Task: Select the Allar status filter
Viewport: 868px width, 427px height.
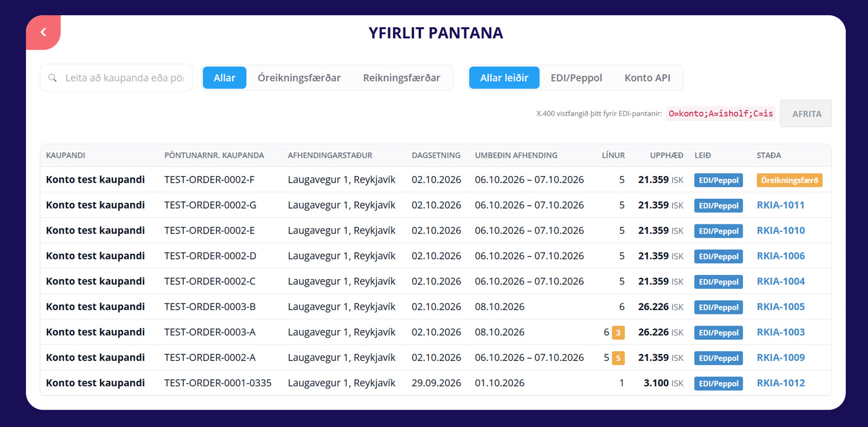Action: pyautogui.click(x=225, y=78)
